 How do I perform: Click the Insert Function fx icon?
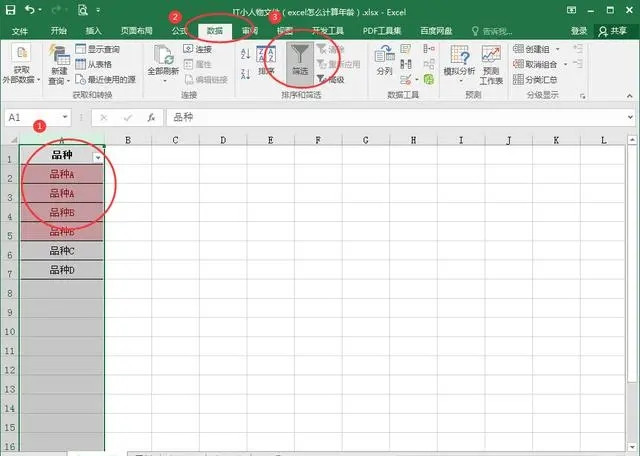point(151,117)
